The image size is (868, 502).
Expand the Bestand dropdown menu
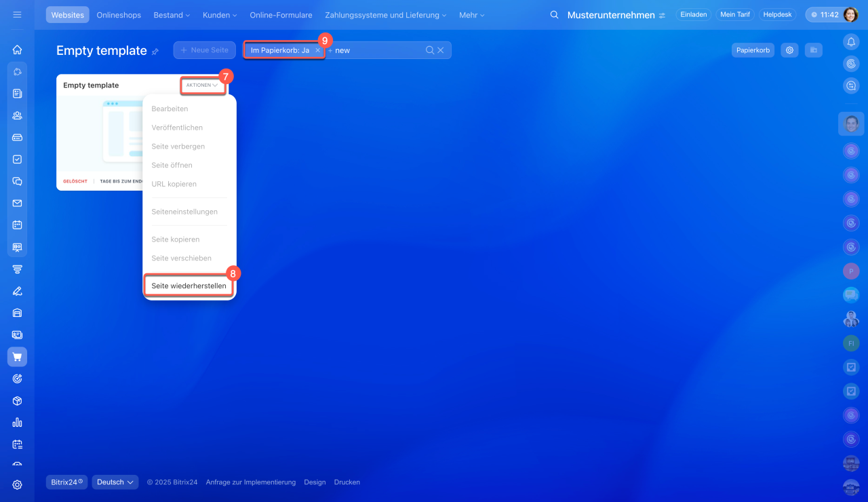click(x=172, y=15)
